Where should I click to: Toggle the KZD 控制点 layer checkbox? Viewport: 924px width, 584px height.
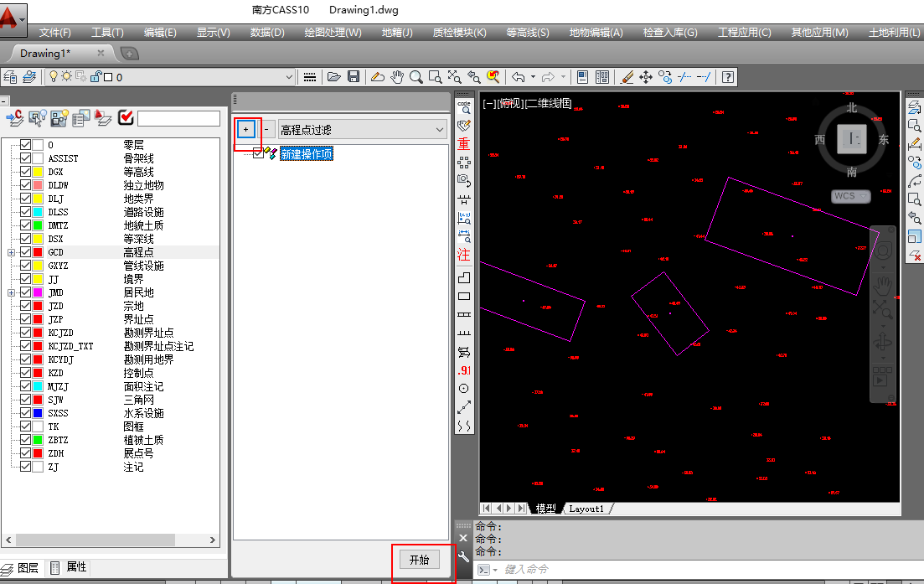click(x=25, y=373)
